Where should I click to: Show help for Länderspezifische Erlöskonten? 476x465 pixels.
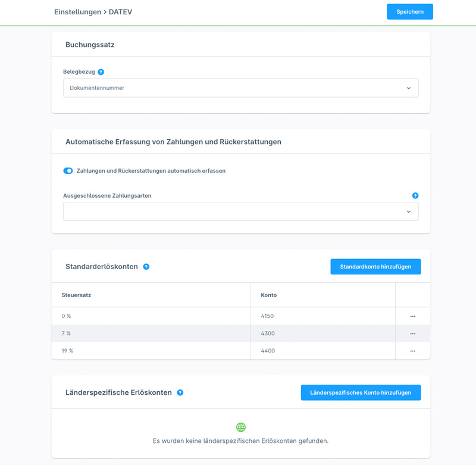pyautogui.click(x=180, y=393)
